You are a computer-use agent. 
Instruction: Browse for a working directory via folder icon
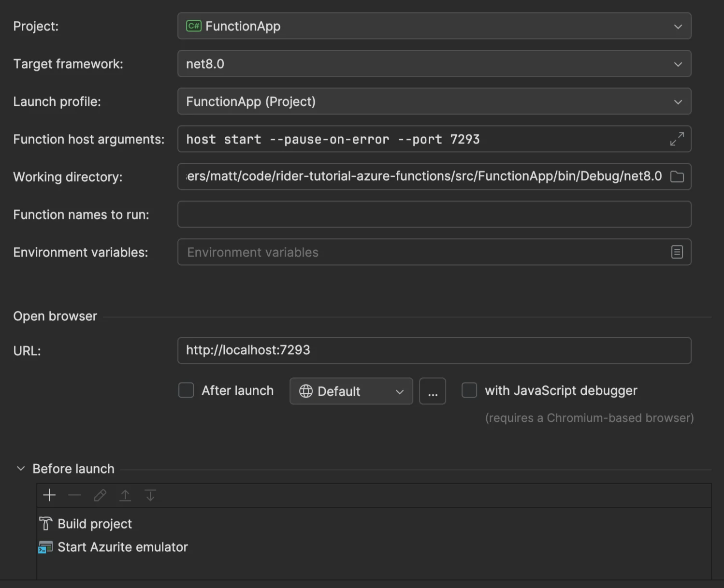677,176
